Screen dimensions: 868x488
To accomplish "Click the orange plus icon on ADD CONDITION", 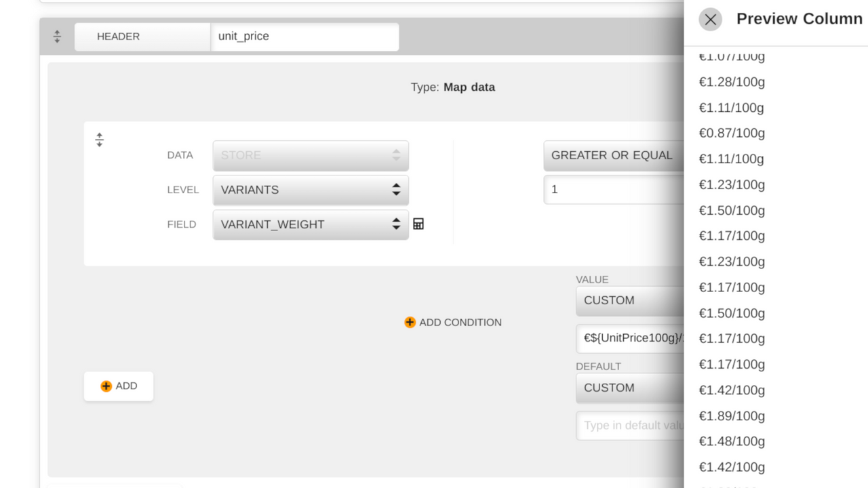I will pos(410,323).
